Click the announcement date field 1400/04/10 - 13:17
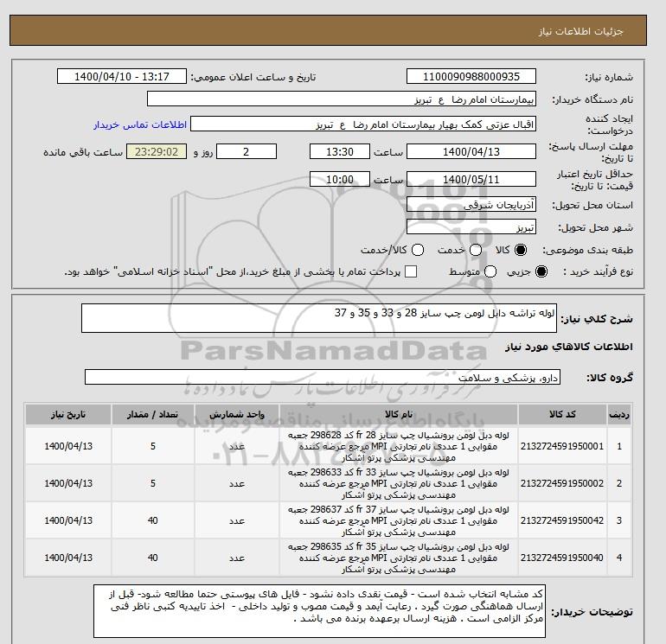 coord(121,76)
